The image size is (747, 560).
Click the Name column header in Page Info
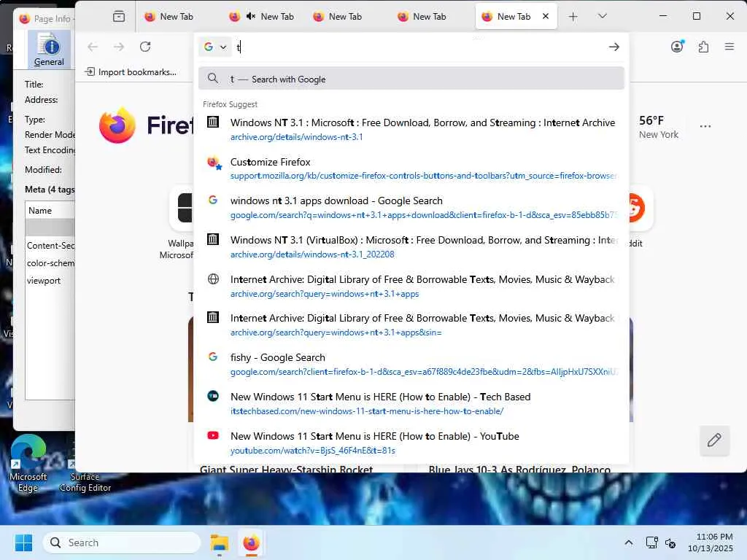(50, 211)
